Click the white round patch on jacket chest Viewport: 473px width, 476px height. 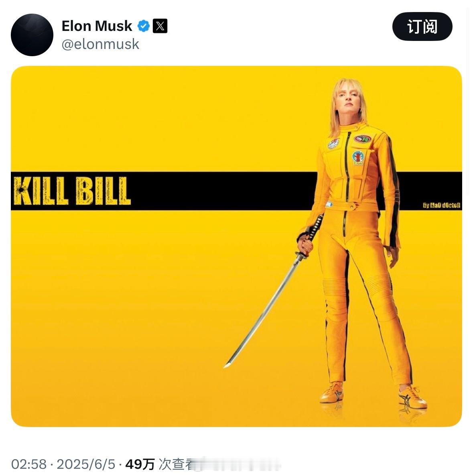click(333, 144)
